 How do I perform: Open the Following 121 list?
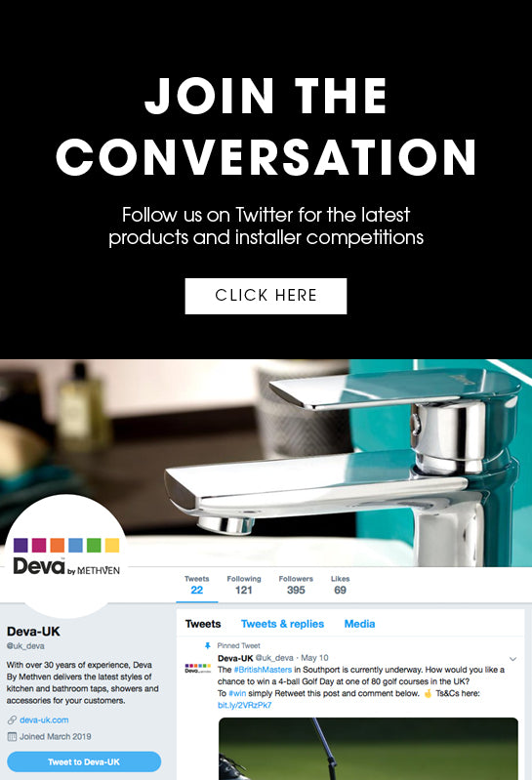point(244,586)
